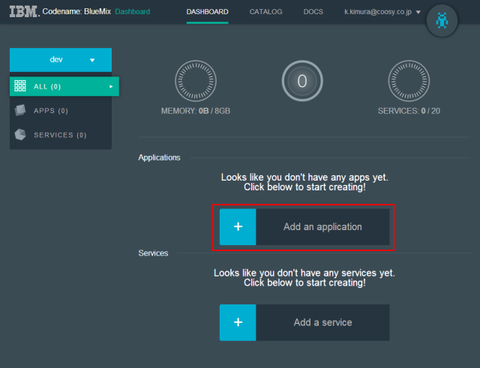This screenshot has height=368, width=480.
Task: Select SERVICES (0) in the sidebar
Action: [x=61, y=135]
